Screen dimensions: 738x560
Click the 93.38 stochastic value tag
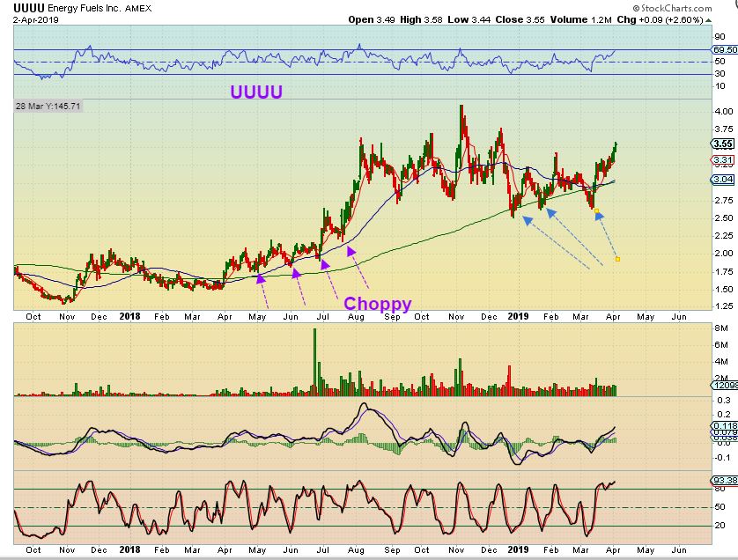[724, 481]
